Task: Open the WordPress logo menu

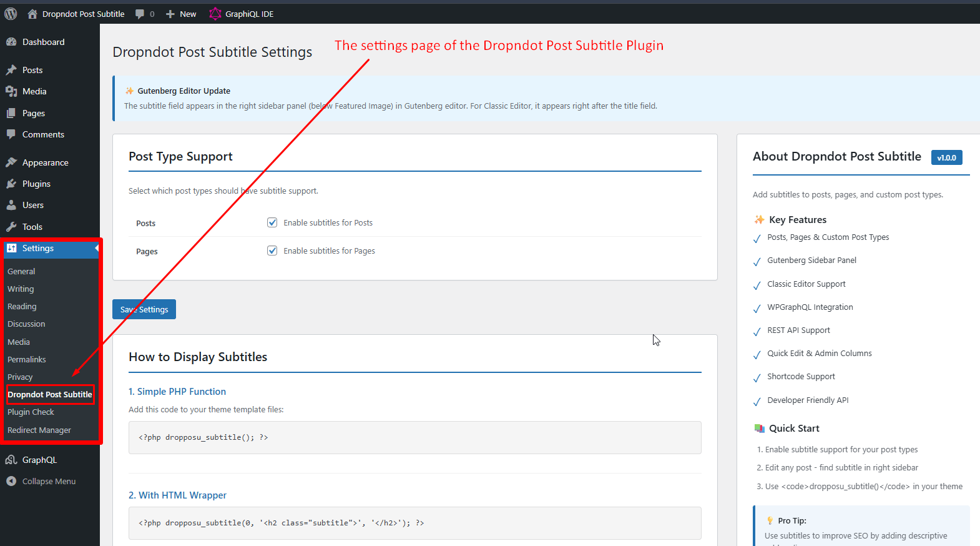Action: pyautogui.click(x=11, y=14)
